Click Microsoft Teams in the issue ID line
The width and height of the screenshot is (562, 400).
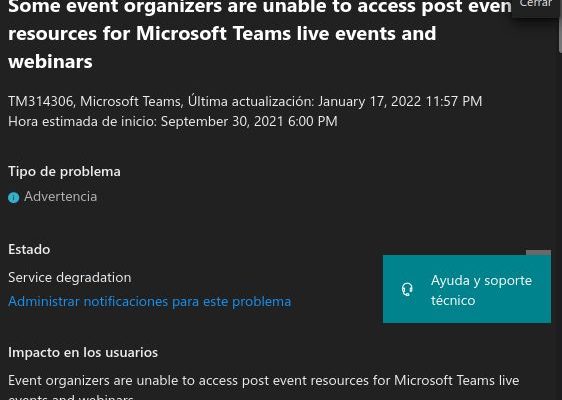130,101
